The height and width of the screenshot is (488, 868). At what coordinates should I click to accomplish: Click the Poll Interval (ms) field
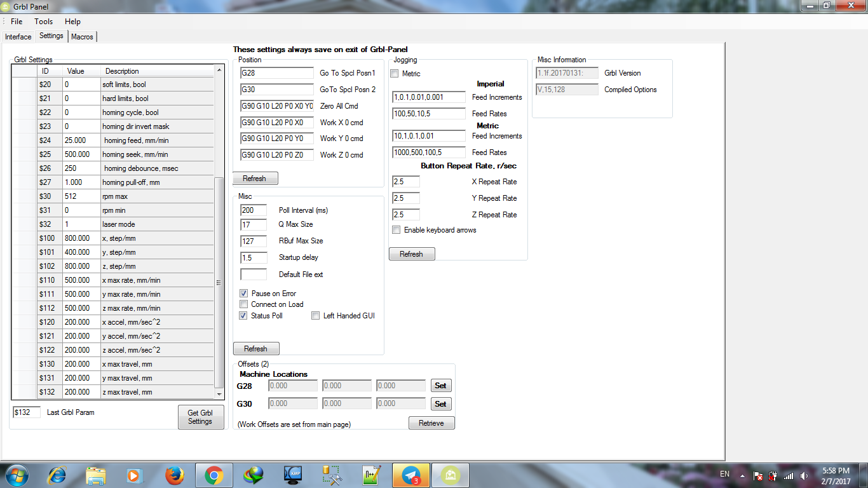click(x=254, y=210)
